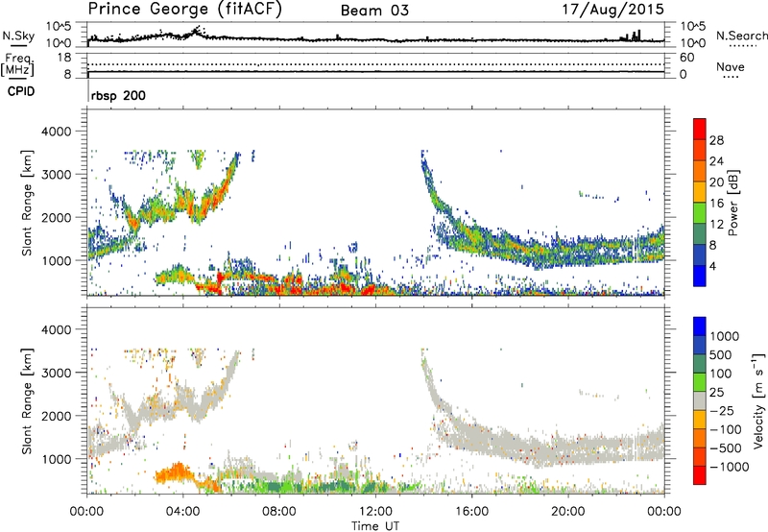Click the '-1000' label on Velocity colorbar
Viewport: 768px width, 532px height.
click(x=730, y=467)
